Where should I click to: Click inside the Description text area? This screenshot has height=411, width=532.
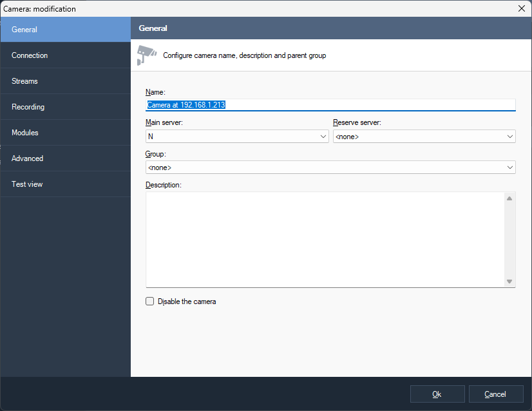(325, 239)
